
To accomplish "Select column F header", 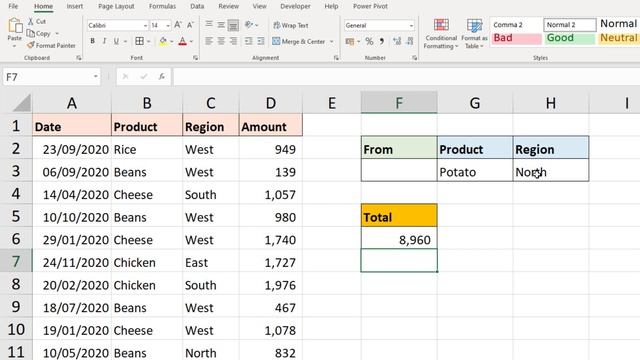I will click(x=399, y=103).
